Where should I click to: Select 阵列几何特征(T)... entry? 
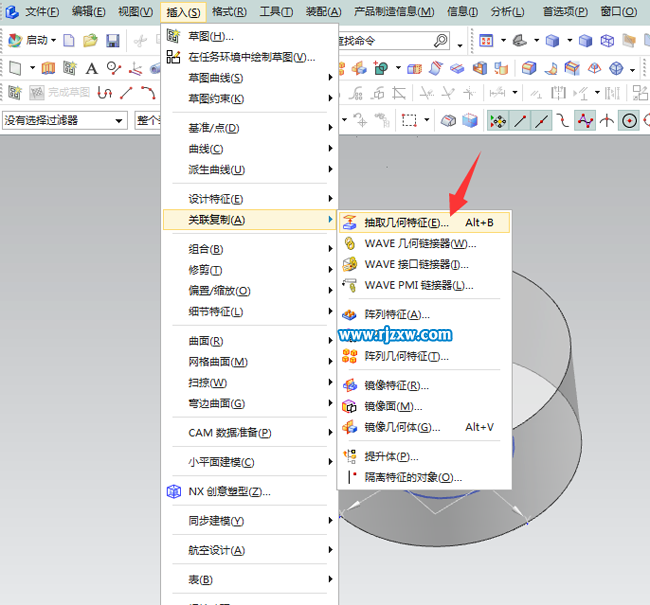(x=424, y=356)
